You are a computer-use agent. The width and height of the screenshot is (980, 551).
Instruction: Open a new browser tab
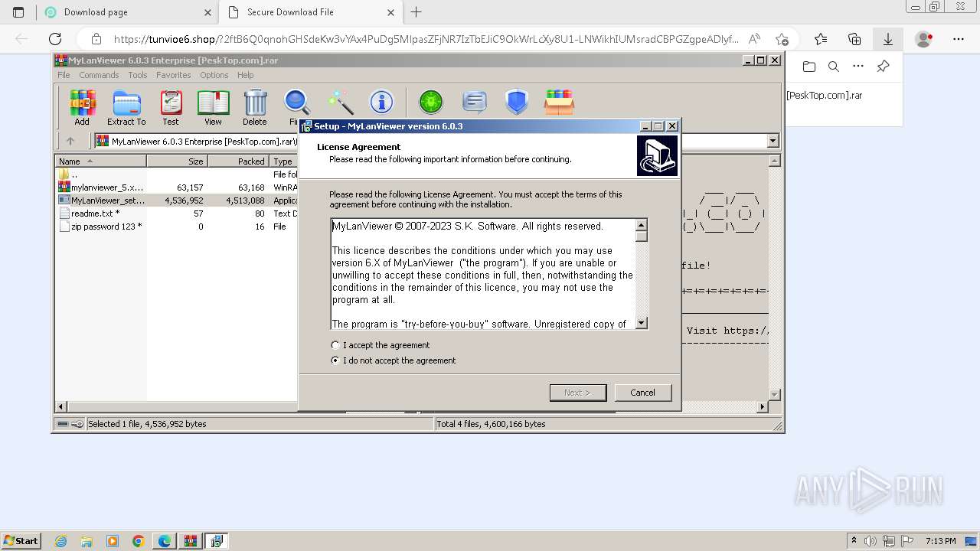click(416, 12)
